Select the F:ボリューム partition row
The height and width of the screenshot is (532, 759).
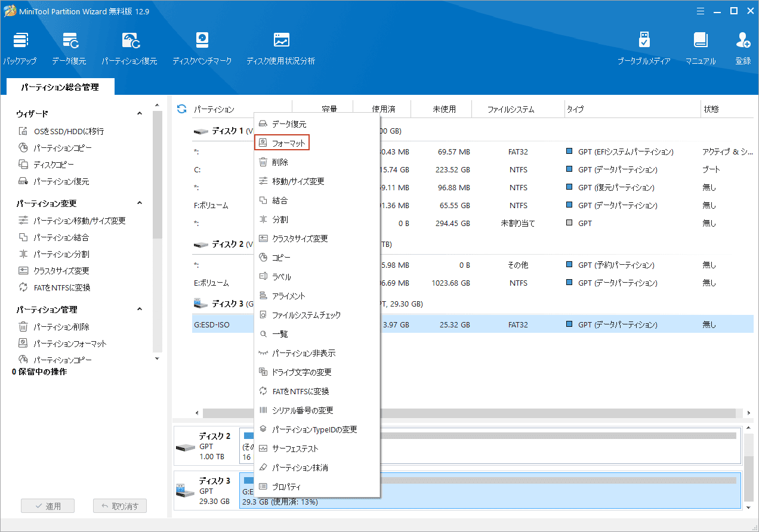pos(473,205)
